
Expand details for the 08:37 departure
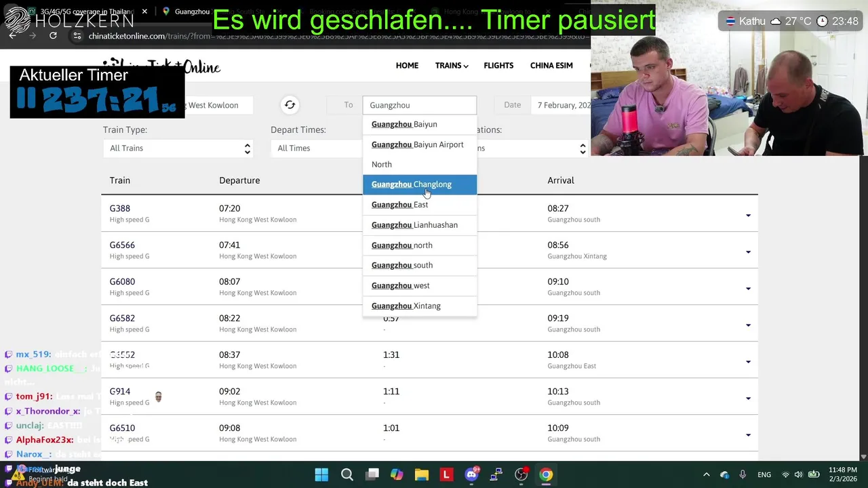coord(748,362)
